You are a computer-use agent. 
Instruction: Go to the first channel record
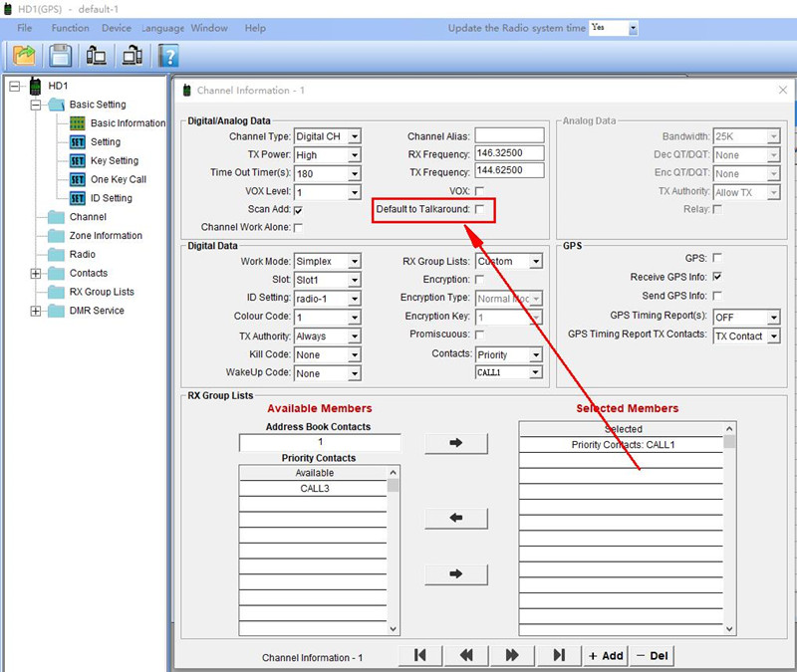(x=420, y=655)
